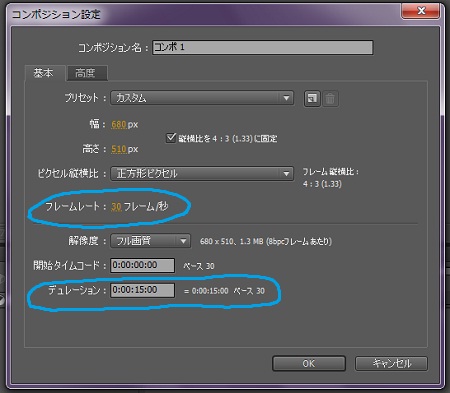Switch to the 基本 tab
The height and width of the screenshot is (393, 450).
pos(44,73)
